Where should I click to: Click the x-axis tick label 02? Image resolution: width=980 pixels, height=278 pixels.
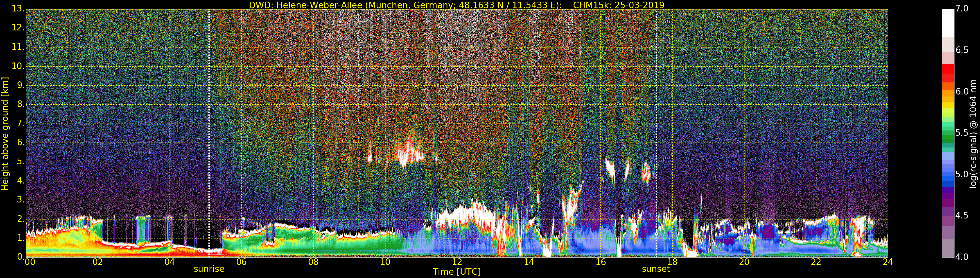(97, 262)
